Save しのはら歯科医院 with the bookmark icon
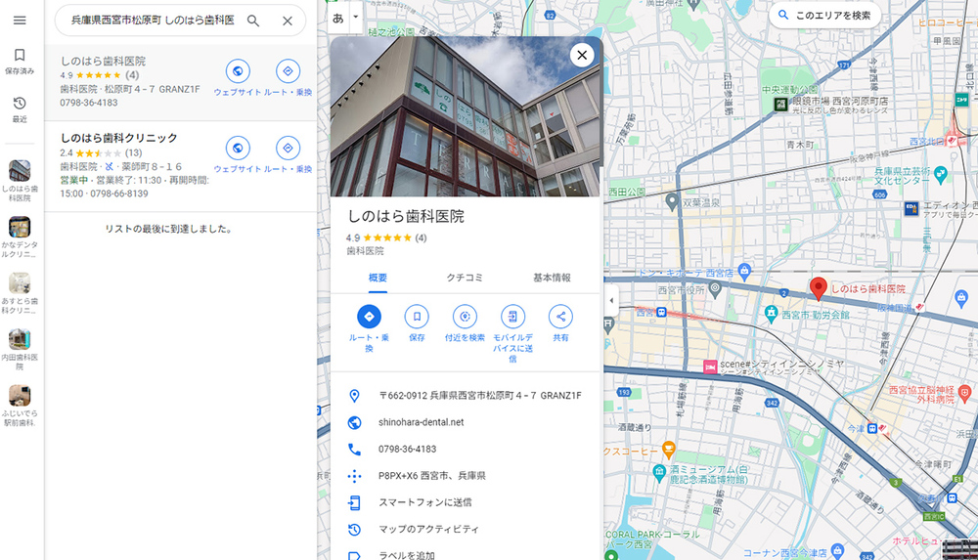This screenshot has height=560, width=978. pyautogui.click(x=417, y=317)
